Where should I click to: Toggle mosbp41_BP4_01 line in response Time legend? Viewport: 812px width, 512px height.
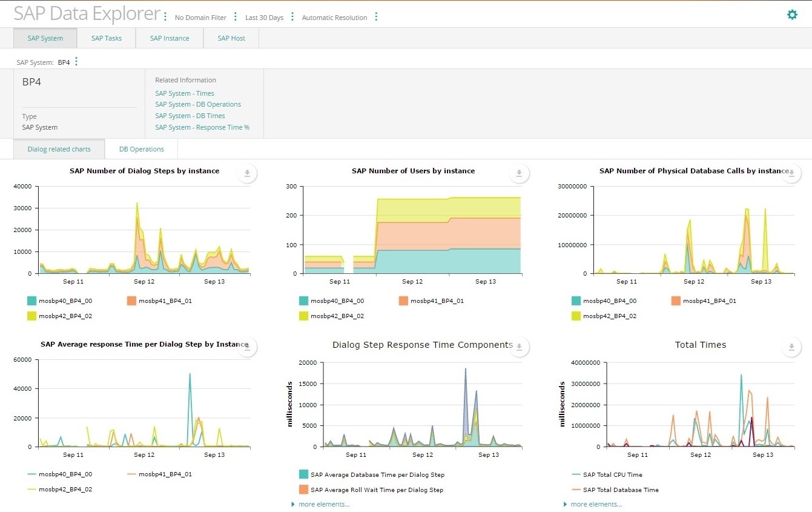point(132,474)
